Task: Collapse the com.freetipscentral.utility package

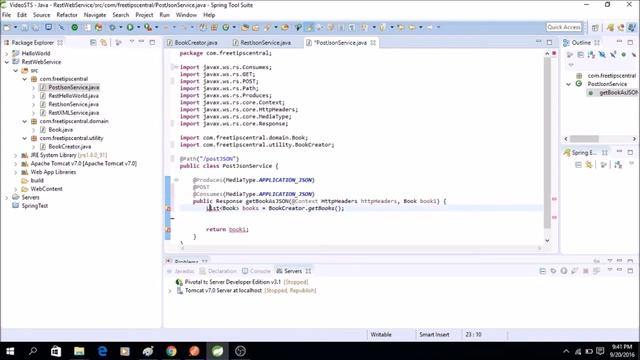Action: point(24,138)
